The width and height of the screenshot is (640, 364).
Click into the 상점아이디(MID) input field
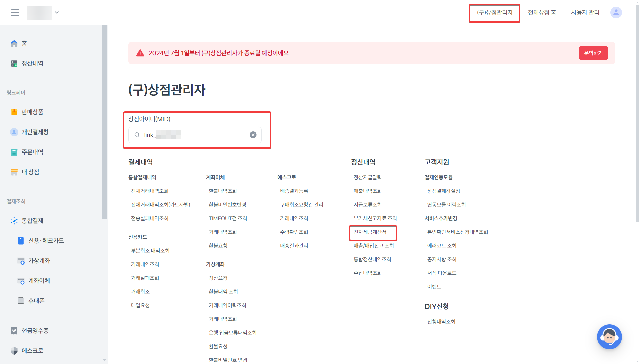[x=197, y=135]
